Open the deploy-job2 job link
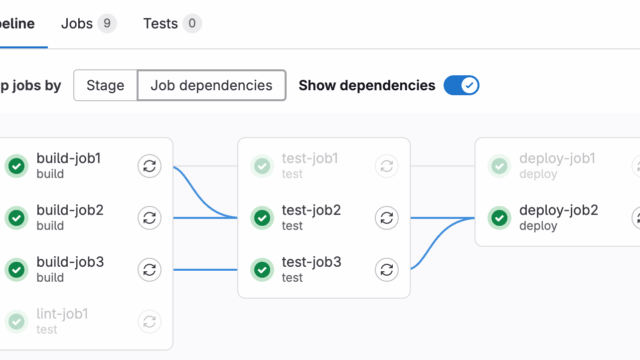Viewport: 640px width, 360px height. [558, 210]
